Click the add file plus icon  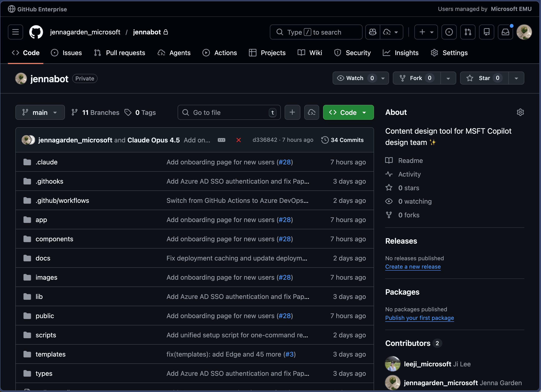click(x=292, y=112)
